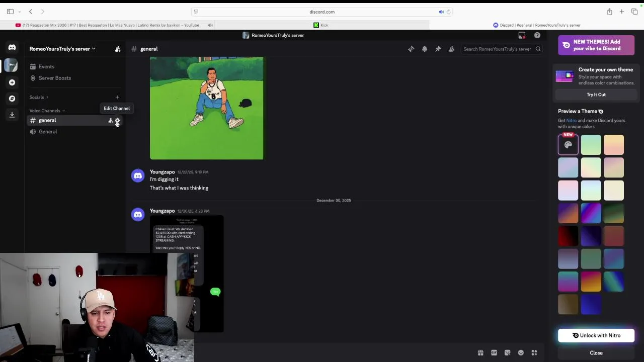
Task: Open Discover servers compass icon
Action: tap(12, 99)
